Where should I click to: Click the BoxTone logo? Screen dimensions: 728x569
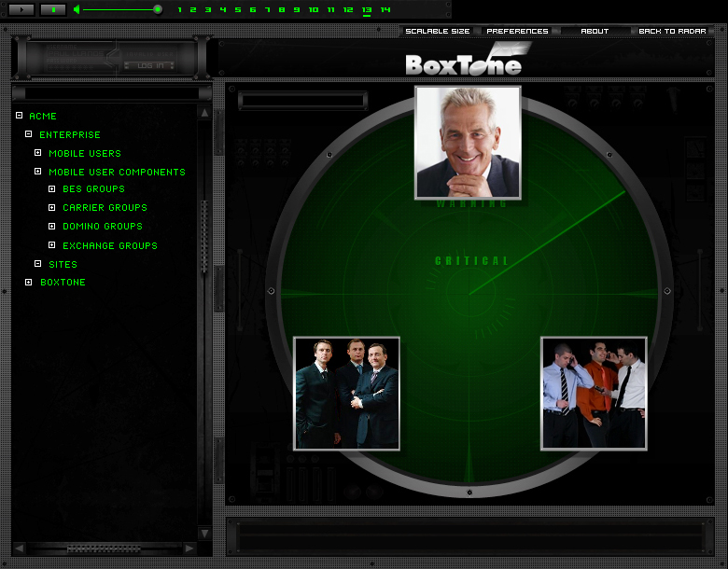point(467,61)
